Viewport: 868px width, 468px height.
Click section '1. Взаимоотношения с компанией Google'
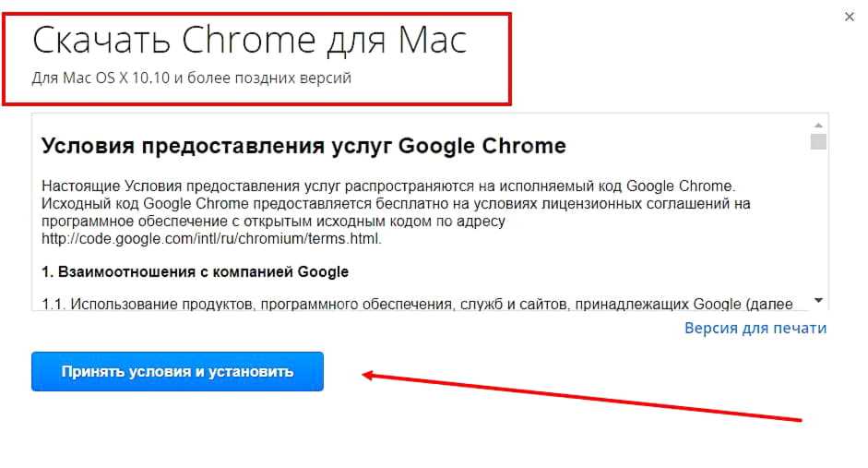(195, 272)
